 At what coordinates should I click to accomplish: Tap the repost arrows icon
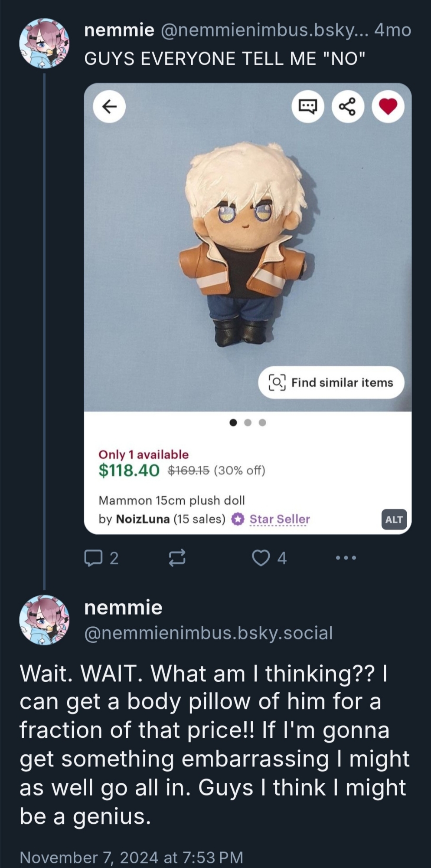point(177,558)
